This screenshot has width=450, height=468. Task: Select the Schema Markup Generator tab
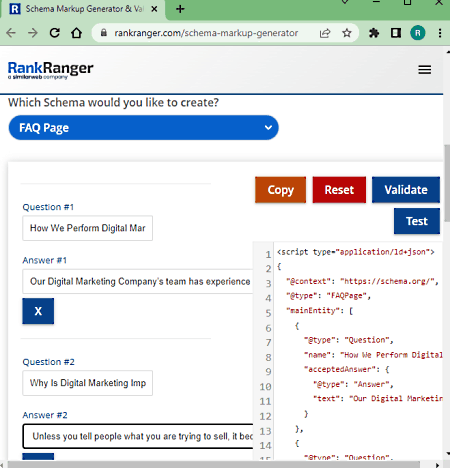click(x=83, y=9)
